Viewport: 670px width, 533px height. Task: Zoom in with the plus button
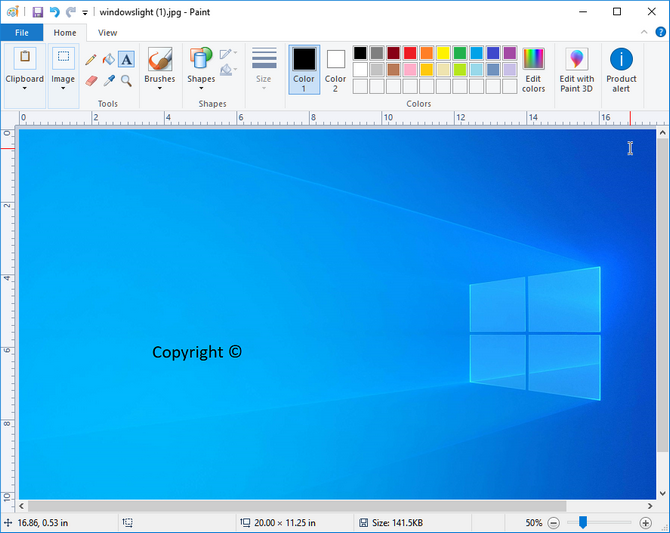[x=645, y=522]
